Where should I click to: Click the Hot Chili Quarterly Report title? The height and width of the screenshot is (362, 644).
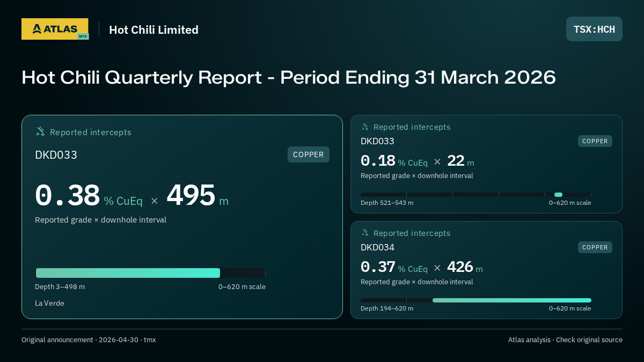[289, 77]
